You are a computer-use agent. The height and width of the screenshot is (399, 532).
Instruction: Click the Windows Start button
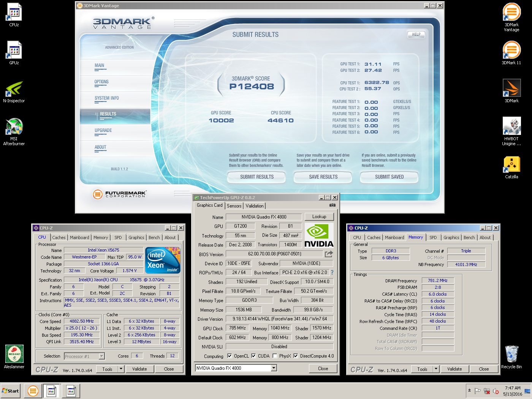(10, 391)
